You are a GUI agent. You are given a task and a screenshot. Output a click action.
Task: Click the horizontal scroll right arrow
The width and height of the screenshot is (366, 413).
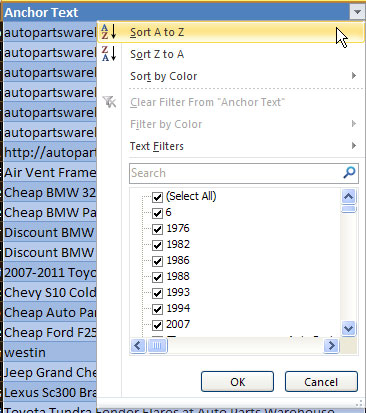click(x=331, y=345)
